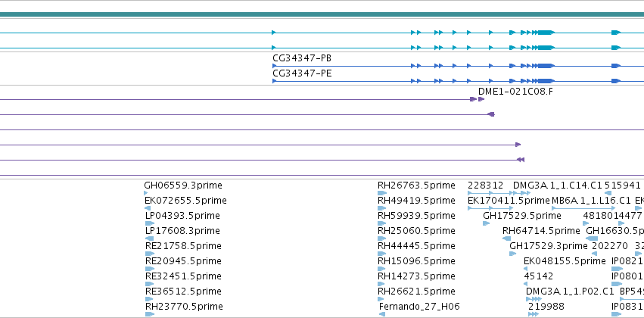Click the DME1-021C08.F feature label
Viewport: 644px width, 318px height.
click(x=515, y=91)
